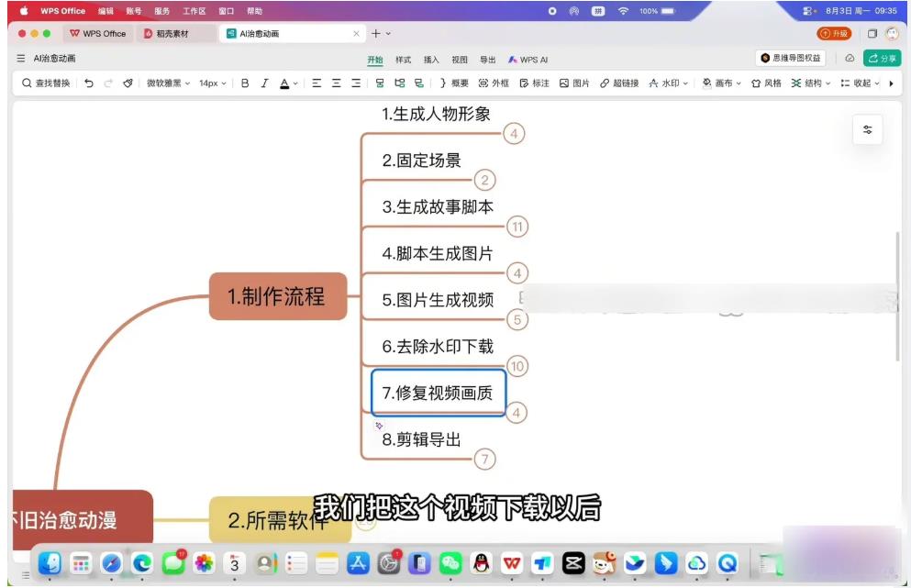Expand 8.剪辑导出 children via circle 7
Image resolution: width=911 pixels, height=588 pixels.
click(484, 459)
